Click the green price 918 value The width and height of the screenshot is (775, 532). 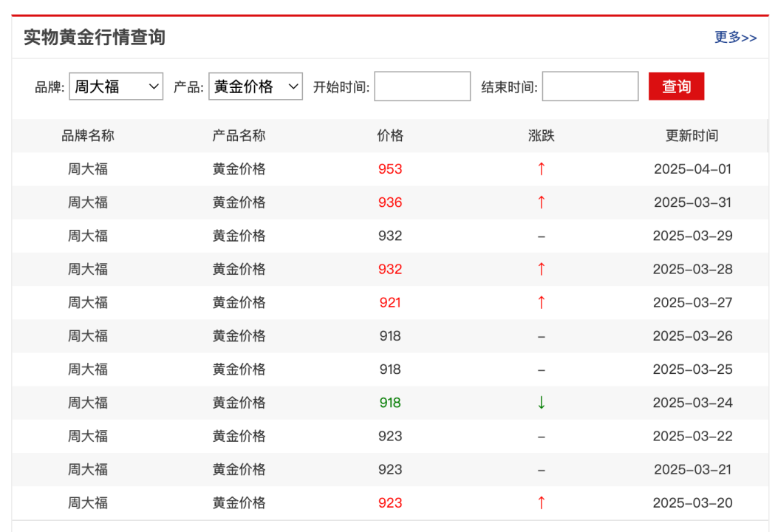tap(390, 403)
